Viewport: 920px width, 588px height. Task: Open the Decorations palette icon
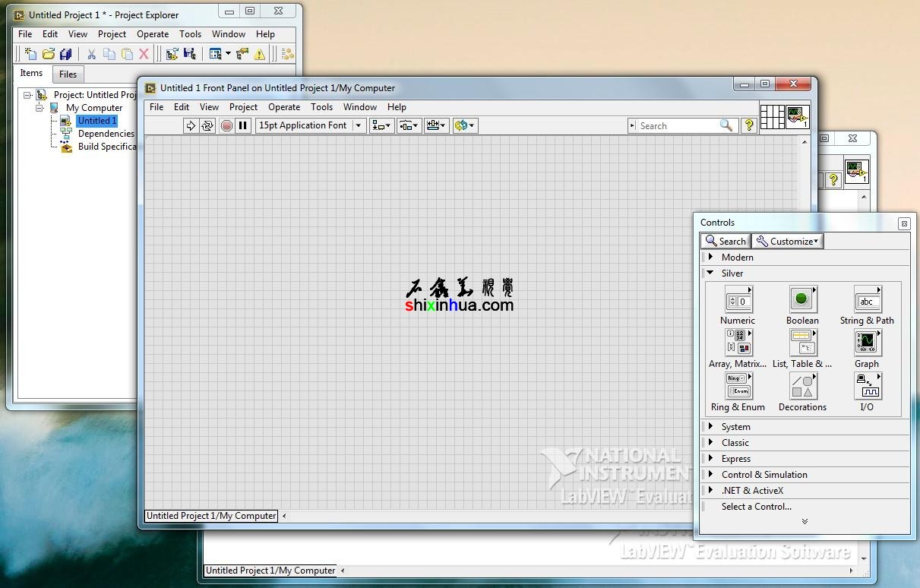(802, 387)
